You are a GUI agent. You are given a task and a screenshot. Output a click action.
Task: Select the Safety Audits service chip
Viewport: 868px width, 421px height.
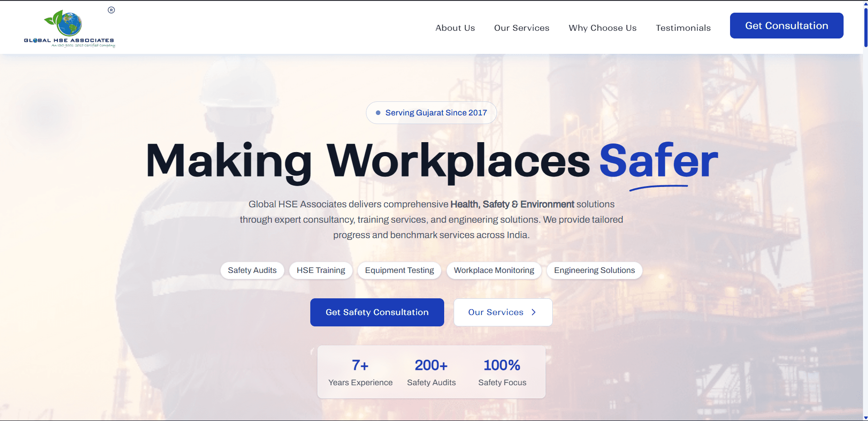point(252,270)
